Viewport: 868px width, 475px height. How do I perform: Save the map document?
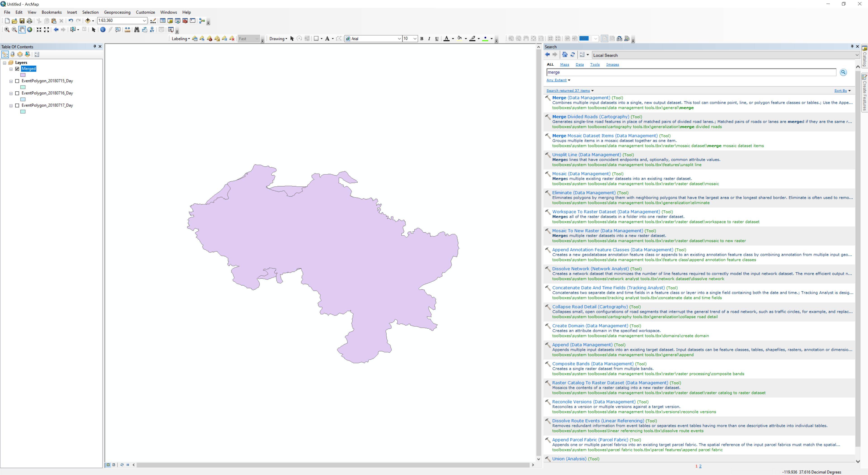pyautogui.click(x=22, y=21)
